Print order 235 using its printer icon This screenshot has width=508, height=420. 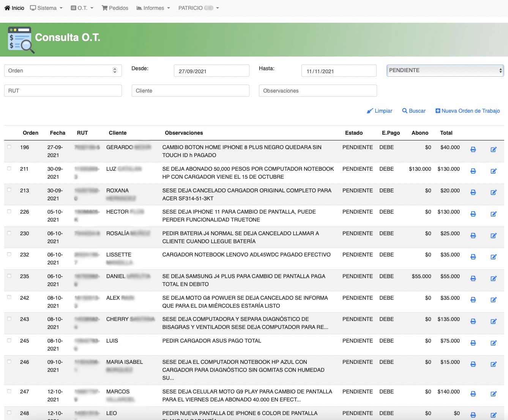(x=473, y=278)
